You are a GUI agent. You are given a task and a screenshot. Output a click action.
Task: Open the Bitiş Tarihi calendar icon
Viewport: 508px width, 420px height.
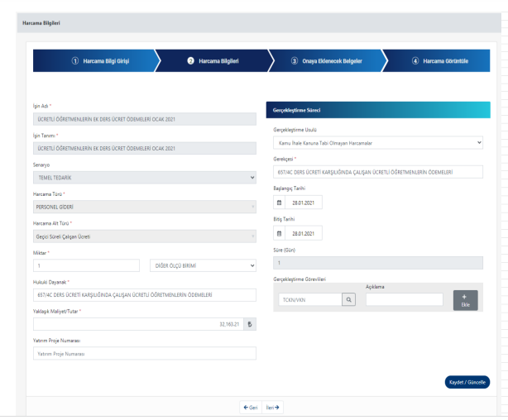click(x=279, y=233)
